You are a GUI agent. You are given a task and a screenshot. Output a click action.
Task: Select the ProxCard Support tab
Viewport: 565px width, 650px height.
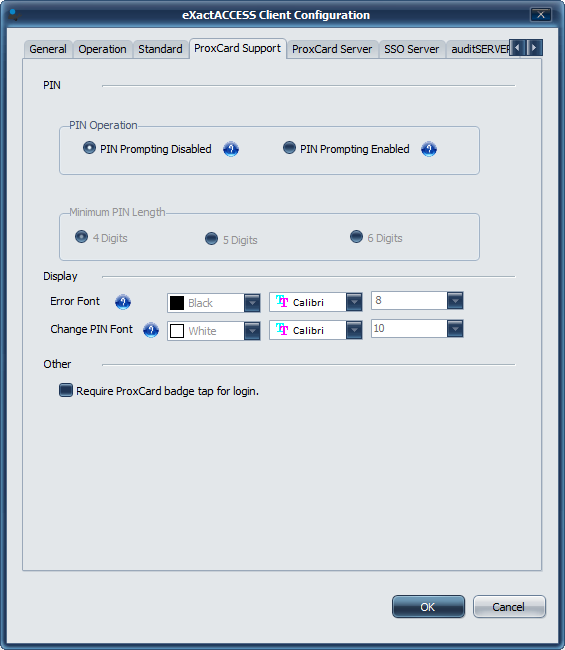coord(238,49)
